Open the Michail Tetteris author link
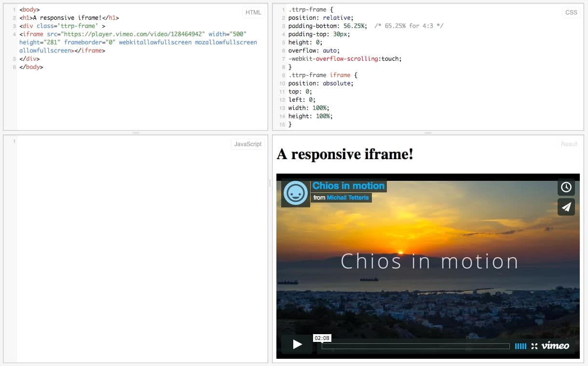The height and width of the screenshot is (366, 588). pyautogui.click(x=347, y=198)
